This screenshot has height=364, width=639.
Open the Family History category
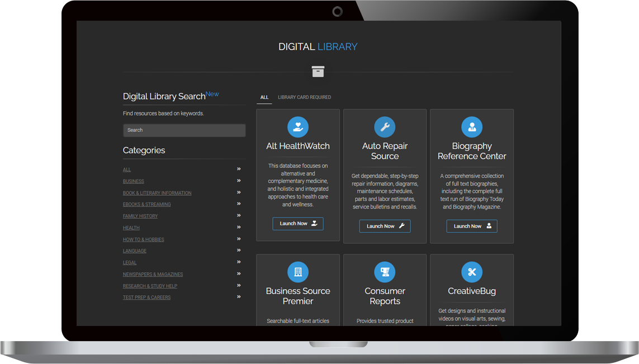point(140,216)
